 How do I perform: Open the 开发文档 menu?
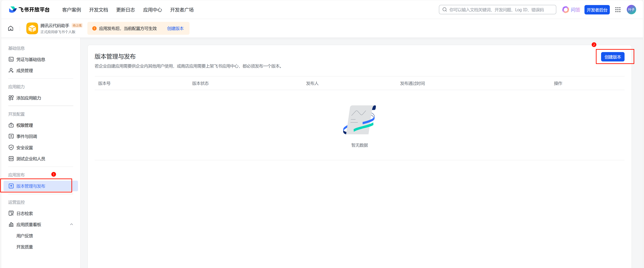pyautogui.click(x=98, y=10)
